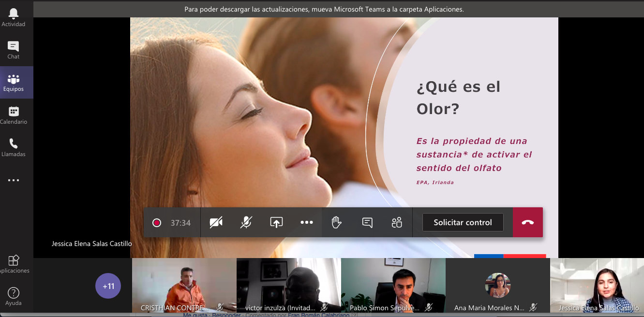Toggle the microphone mute button
644x317 pixels.
(x=246, y=222)
